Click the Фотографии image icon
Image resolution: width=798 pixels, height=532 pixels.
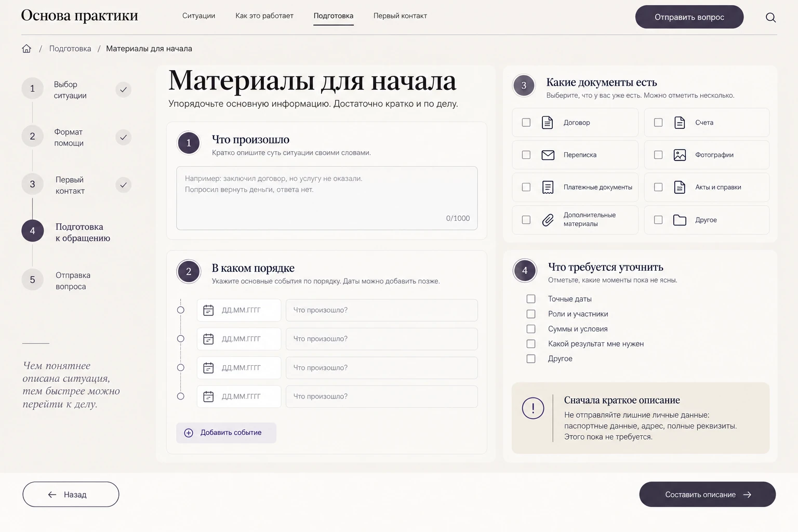point(680,155)
